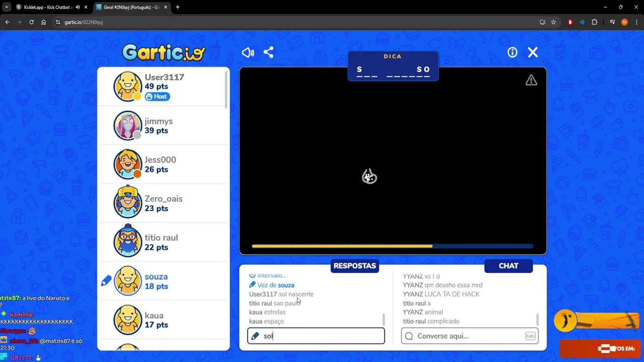Viewport: 644px width, 362px height.
Task: Click 'Vez de souza' turn notice
Action: coord(272,285)
